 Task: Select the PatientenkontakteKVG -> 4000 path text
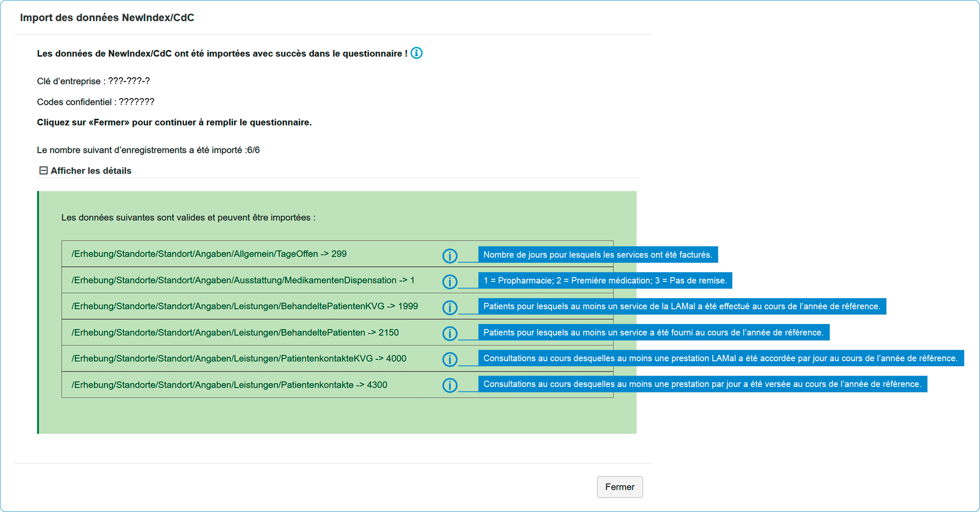coord(238,359)
